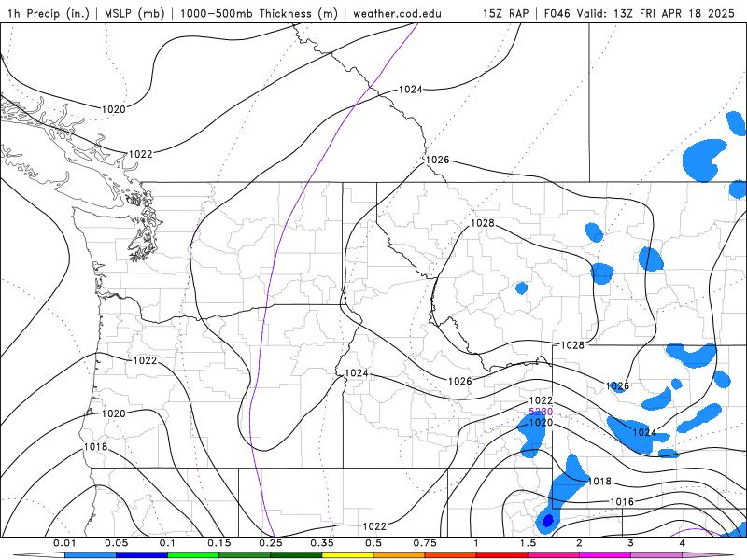Click the 'F046' forecast hour text
This screenshot has height=560, width=747.
[x=557, y=13]
